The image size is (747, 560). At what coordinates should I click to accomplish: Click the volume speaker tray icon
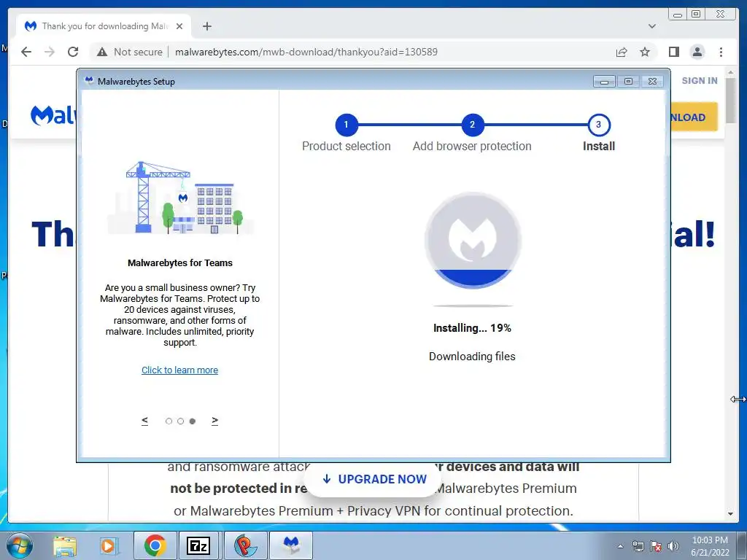pos(673,546)
